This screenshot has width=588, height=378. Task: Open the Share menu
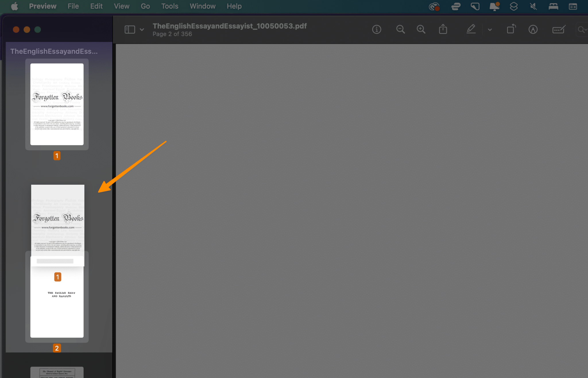click(x=443, y=29)
